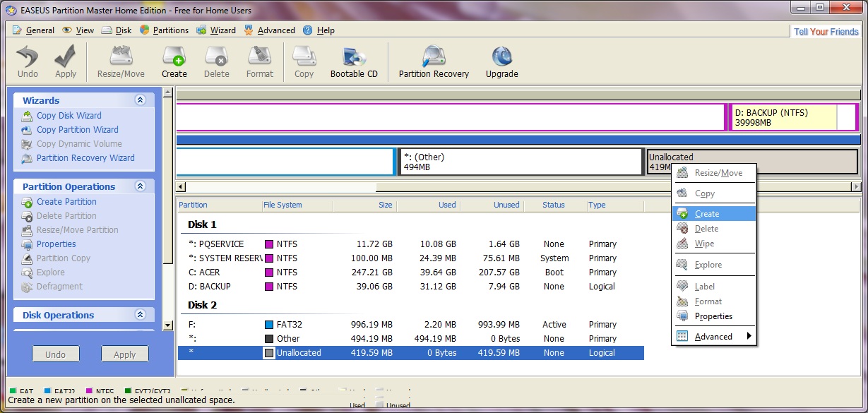The width and height of the screenshot is (868, 413).
Task: Choose Explore in the context menu
Action: click(x=714, y=265)
